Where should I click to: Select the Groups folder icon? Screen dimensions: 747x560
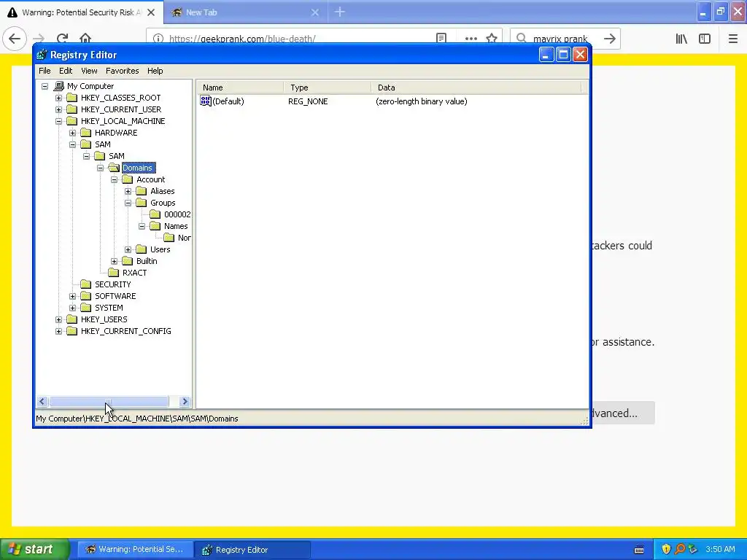tap(141, 203)
